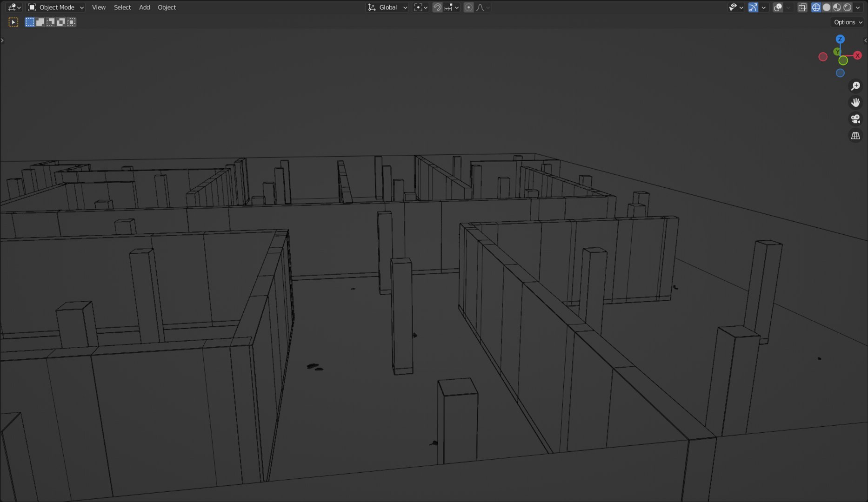This screenshot has width=868, height=502.
Task: Toggle viewport overlays
Action: 777,7
